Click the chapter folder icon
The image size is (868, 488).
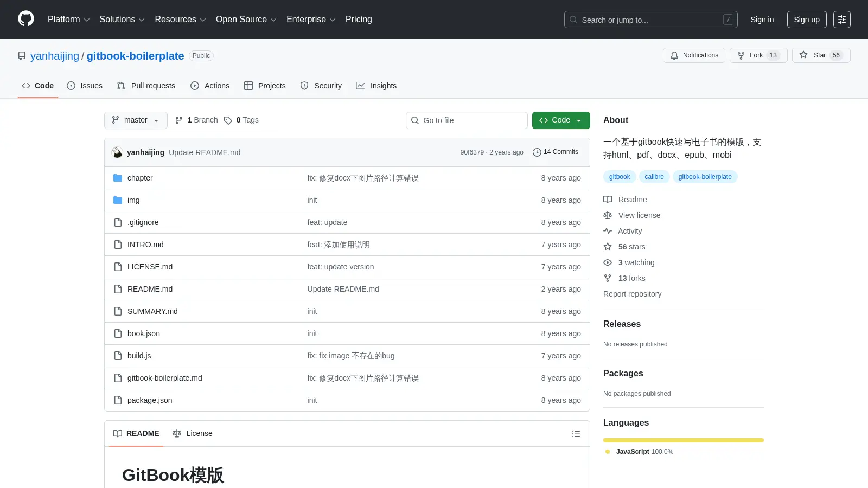click(x=118, y=178)
